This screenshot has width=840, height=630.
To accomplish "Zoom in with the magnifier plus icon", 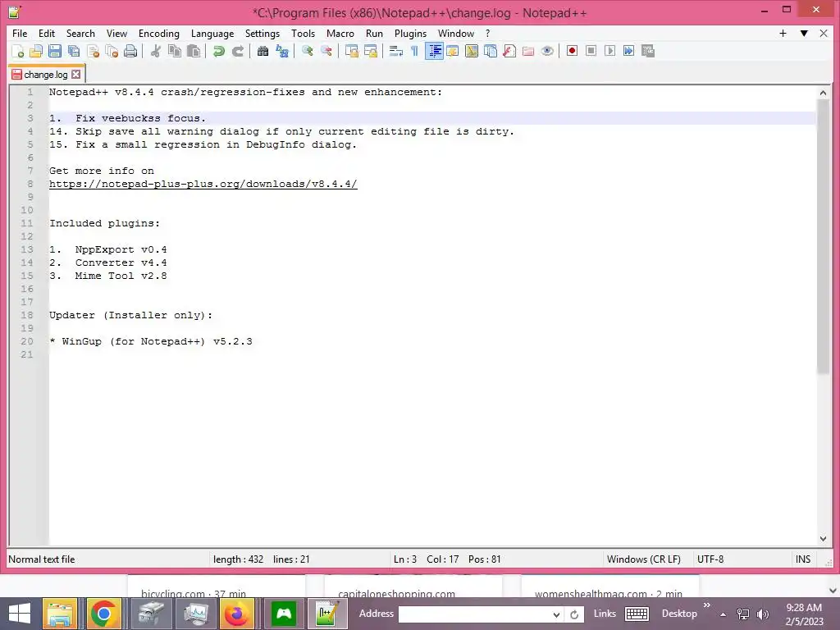I will [307, 51].
